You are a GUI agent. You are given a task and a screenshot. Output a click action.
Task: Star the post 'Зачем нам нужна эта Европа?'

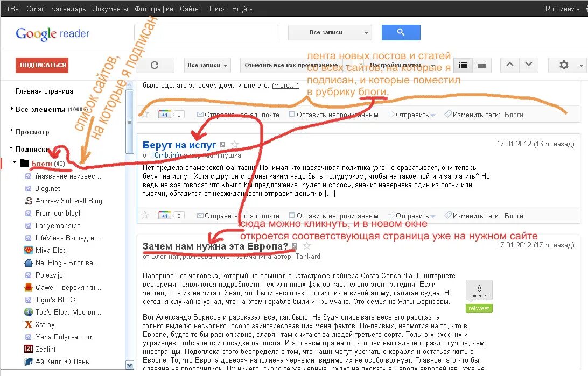click(x=307, y=246)
